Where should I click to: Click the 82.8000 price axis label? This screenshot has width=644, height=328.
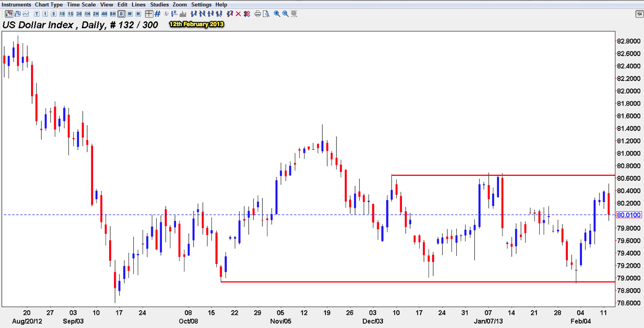point(628,41)
